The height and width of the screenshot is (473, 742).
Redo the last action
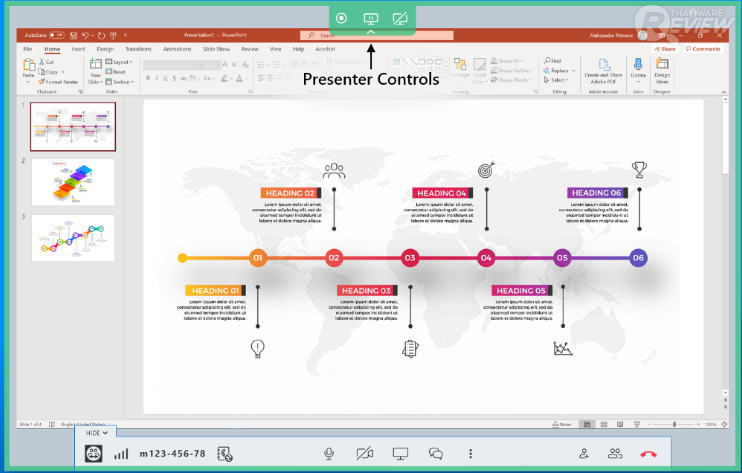(101, 35)
